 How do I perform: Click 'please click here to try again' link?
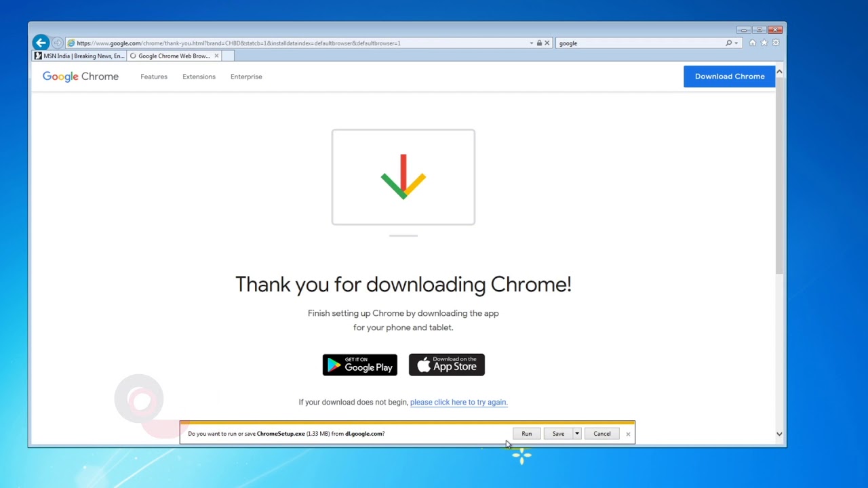pyautogui.click(x=458, y=402)
